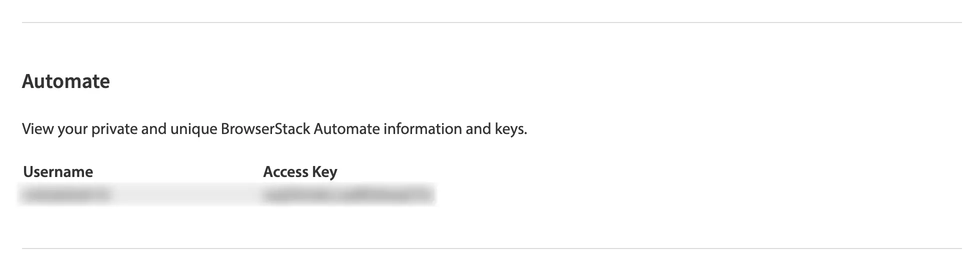
Task: Click the Automate section heading
Action: 65,81
